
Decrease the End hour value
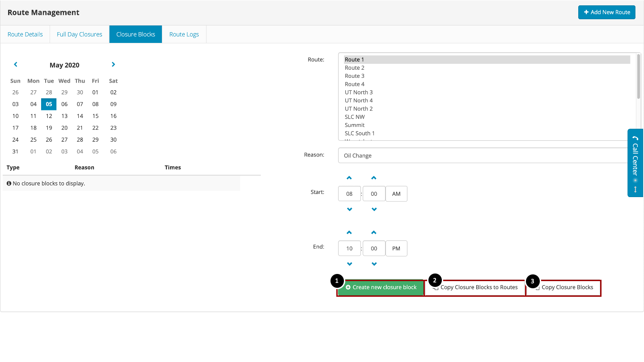[x=349, y=264]
